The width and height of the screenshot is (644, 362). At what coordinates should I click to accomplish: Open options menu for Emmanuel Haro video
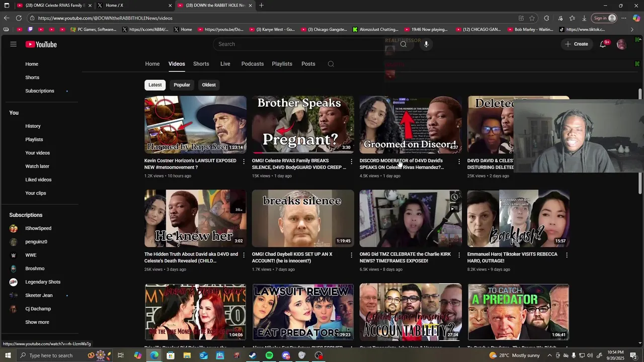point(567,255)
